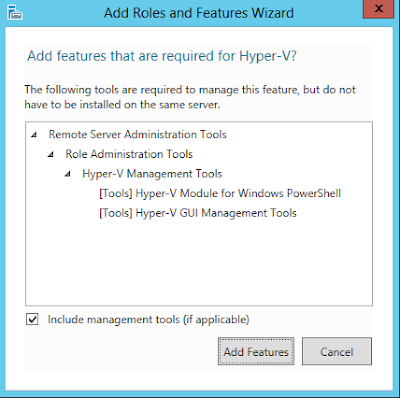Click the [Tools] prefix of GUI Management
The height and width of the screenshot is (398, 400).
pyautogui.click(x=116, y=213)
